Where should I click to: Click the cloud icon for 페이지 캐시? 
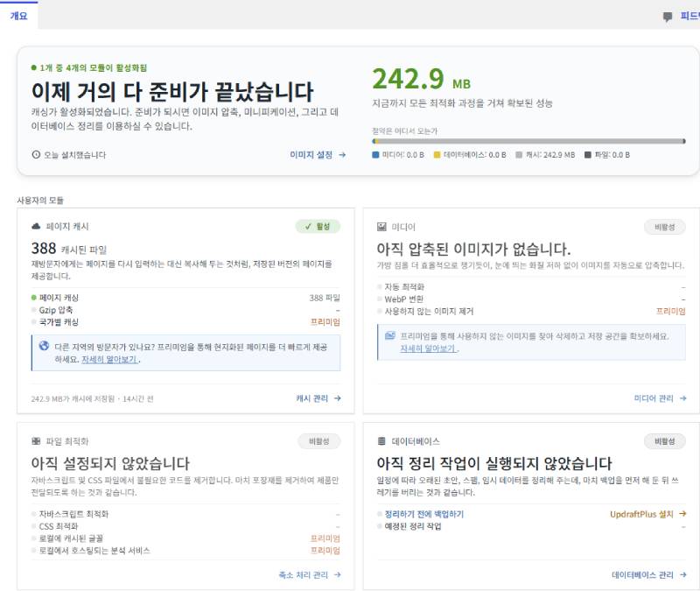(x=36, y=227)
